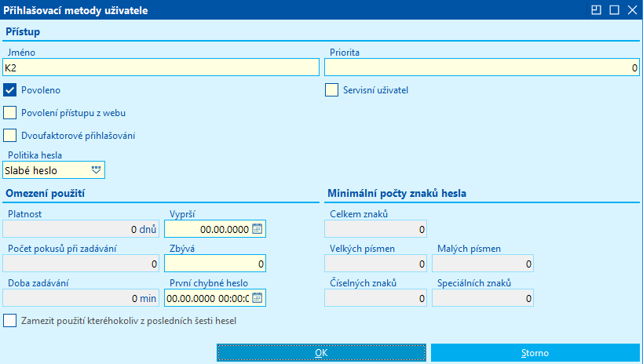Check the Servisní uživatel checkbox
Screen dimensions: 643x364
[332, 89]
